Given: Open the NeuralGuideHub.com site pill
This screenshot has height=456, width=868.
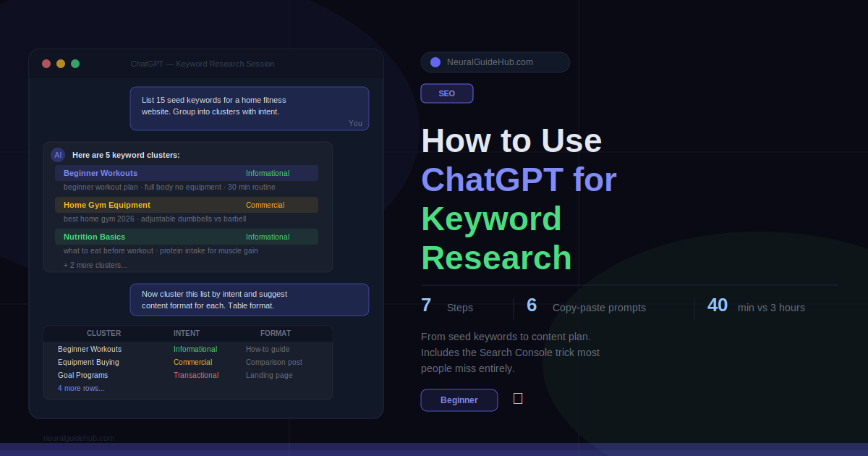Looking at the screenshot, I should click(x=495, y=62).
